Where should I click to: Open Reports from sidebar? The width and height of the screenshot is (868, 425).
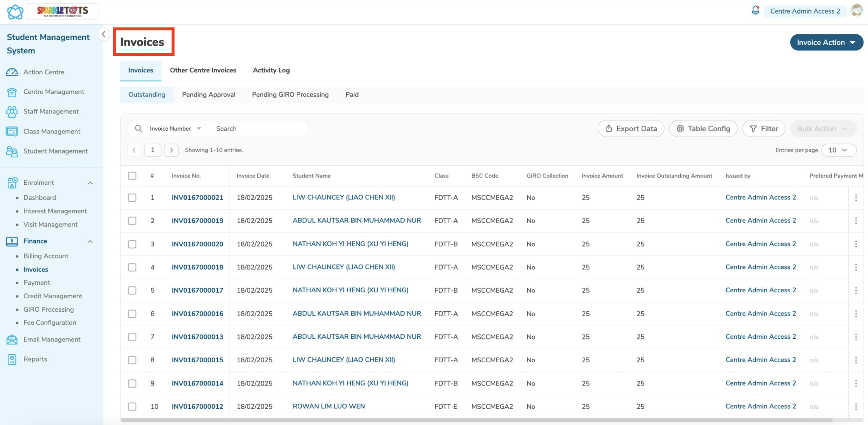pyautogui.click(x=35, y=359)
